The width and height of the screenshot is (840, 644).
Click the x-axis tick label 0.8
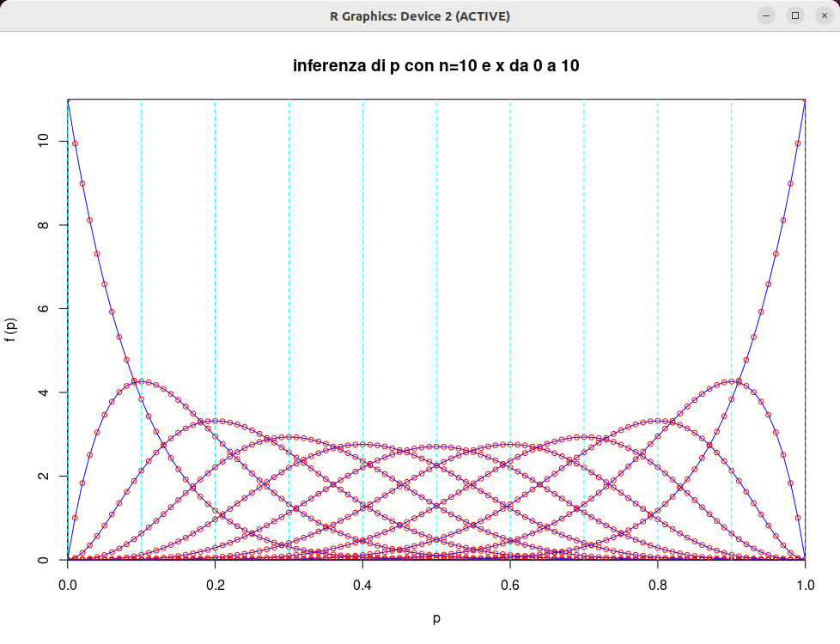[658, 585]
